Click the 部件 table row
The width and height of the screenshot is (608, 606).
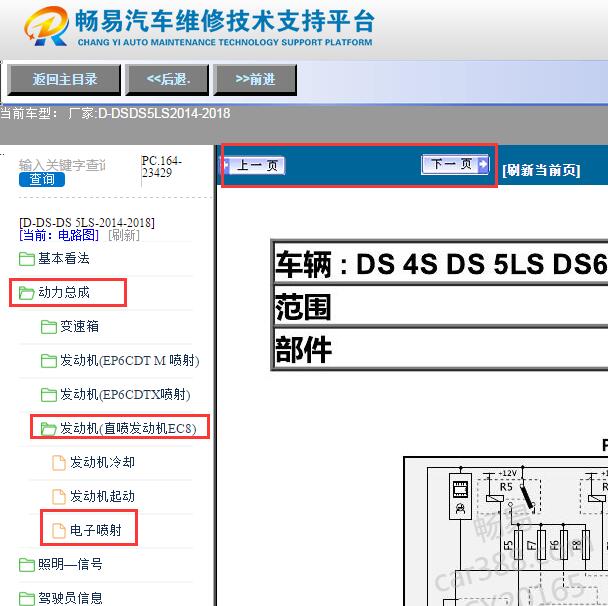click(440, 349)
